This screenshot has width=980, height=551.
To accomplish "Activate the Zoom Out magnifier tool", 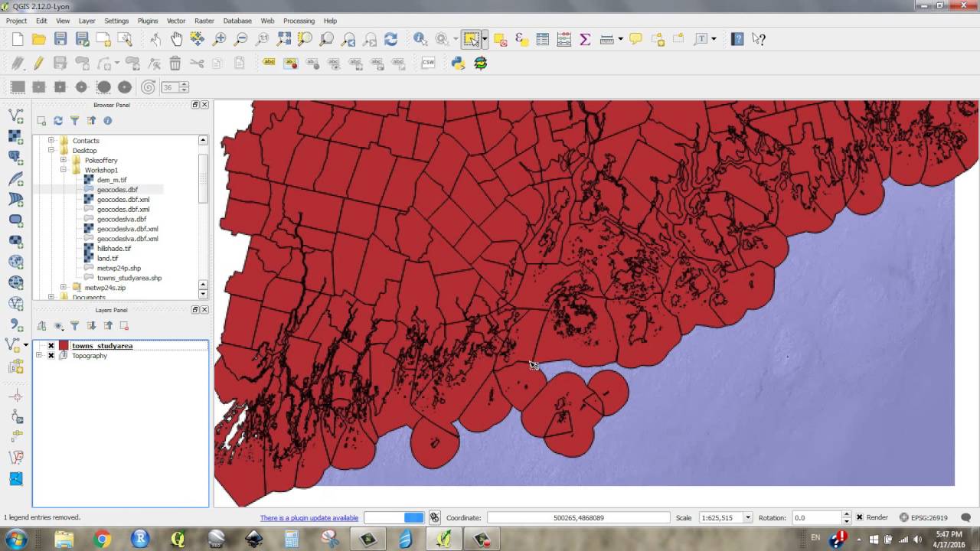I will (x=241, y=39).
